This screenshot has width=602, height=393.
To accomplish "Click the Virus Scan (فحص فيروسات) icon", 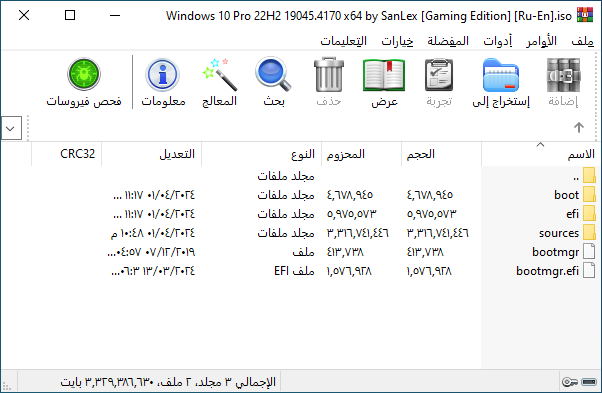I will (84, 74).
